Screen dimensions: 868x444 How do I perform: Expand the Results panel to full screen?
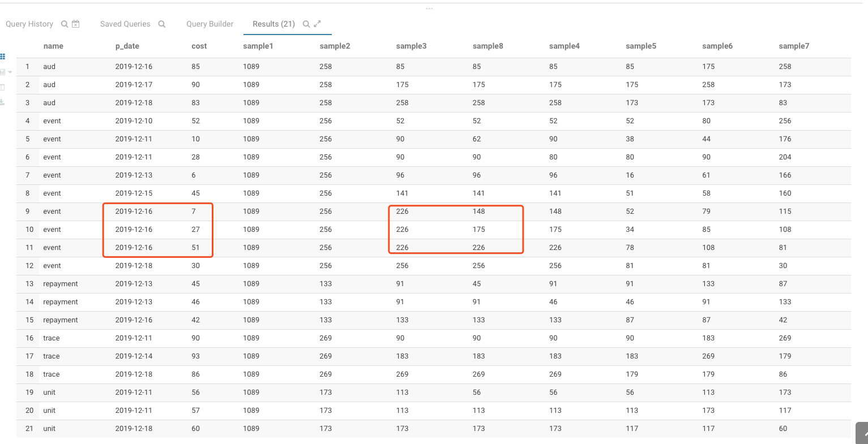pos(318,24)
